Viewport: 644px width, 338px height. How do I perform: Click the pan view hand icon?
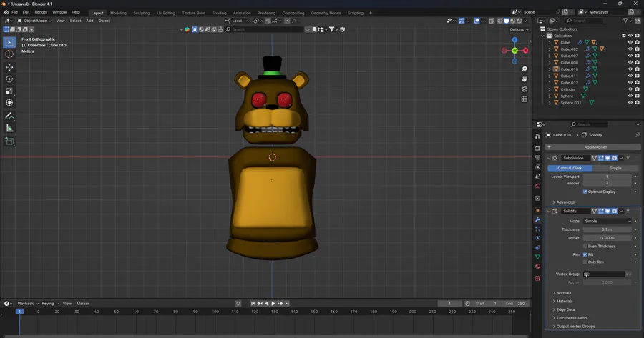524,79
